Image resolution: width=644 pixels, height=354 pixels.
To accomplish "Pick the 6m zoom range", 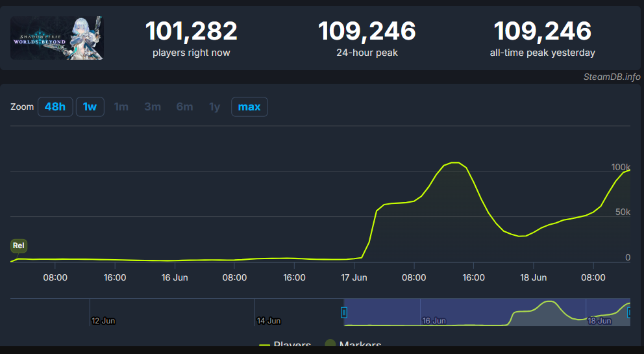I will coord(184,107).
